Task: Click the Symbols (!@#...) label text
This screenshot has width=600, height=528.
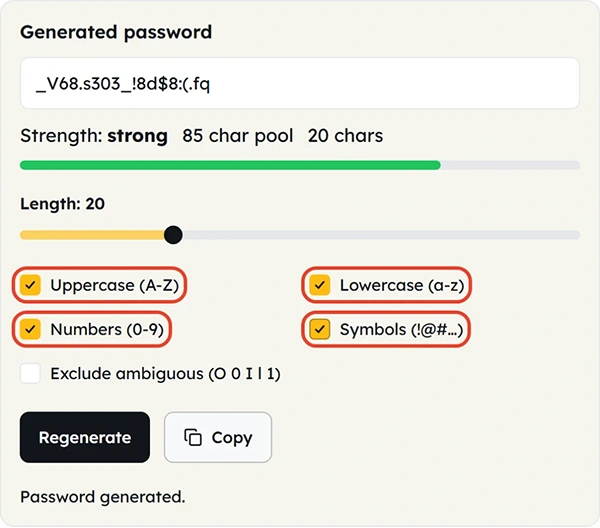Action: pos(402,330)
